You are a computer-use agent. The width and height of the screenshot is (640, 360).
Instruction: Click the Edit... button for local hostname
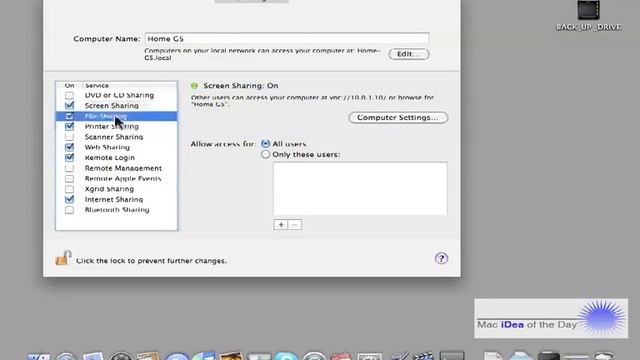click(409, 54)
